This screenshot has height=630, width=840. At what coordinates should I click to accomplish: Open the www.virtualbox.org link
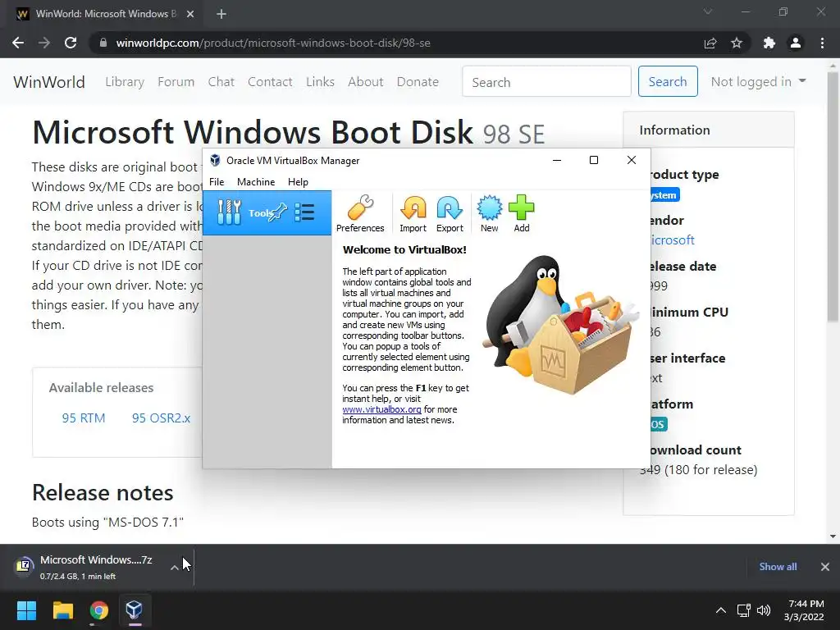click(381, 409)
